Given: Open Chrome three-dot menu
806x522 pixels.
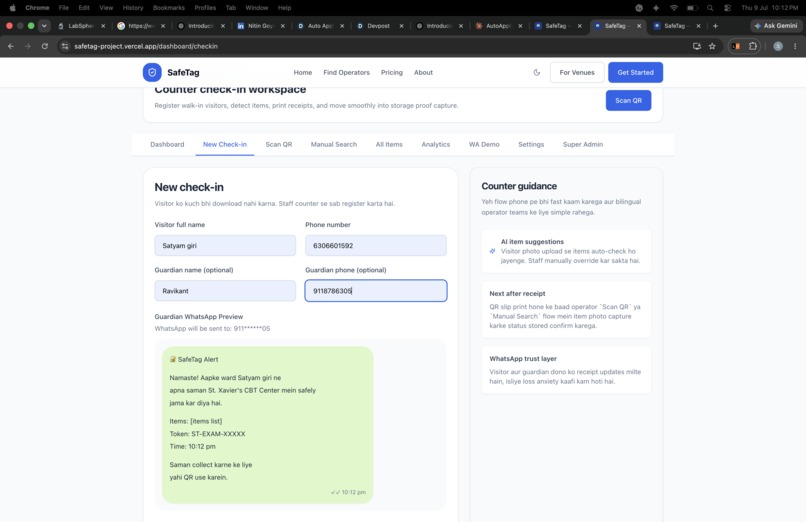Looking at the screenshot, I should (795, 46).
